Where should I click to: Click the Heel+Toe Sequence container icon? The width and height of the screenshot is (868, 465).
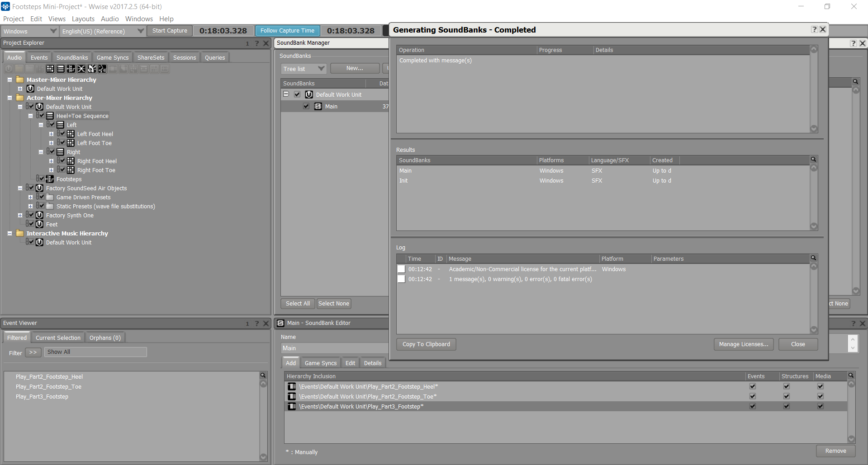click(50, 116)
